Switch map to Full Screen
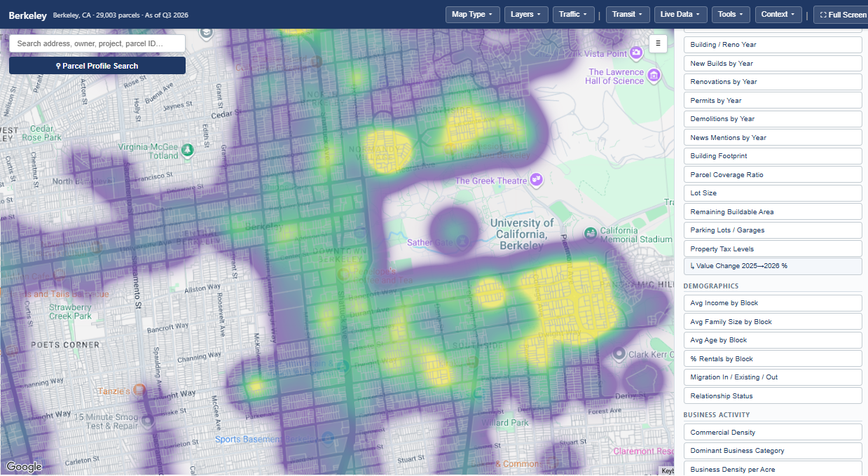The width and height of the screenshot is (868, 476). 843,14
